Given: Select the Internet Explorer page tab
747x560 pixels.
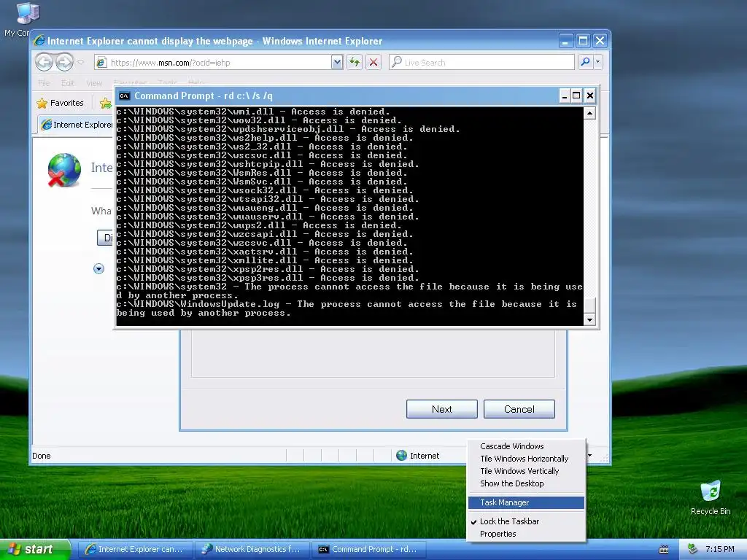Looking at the screenshot, I should (x=76, y=125).
